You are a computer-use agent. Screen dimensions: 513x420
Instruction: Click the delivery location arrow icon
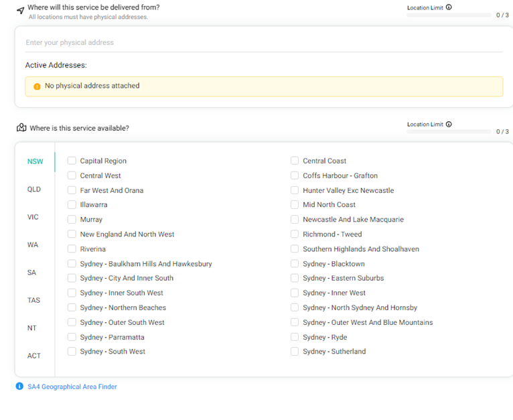pos(21,11)
